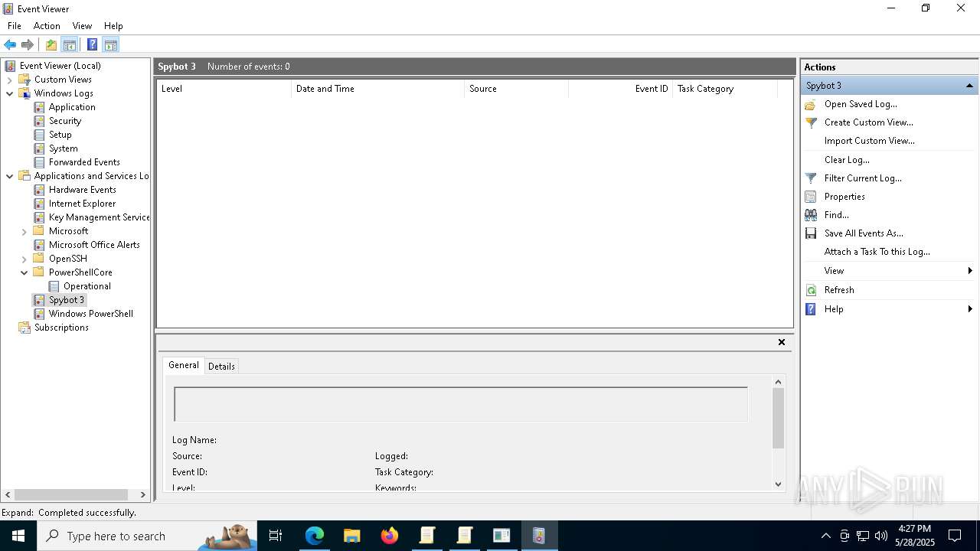980x551 pixels.
Task: Click the tree pane horizontal scrollbar thumb
Action: click(70, 495)
